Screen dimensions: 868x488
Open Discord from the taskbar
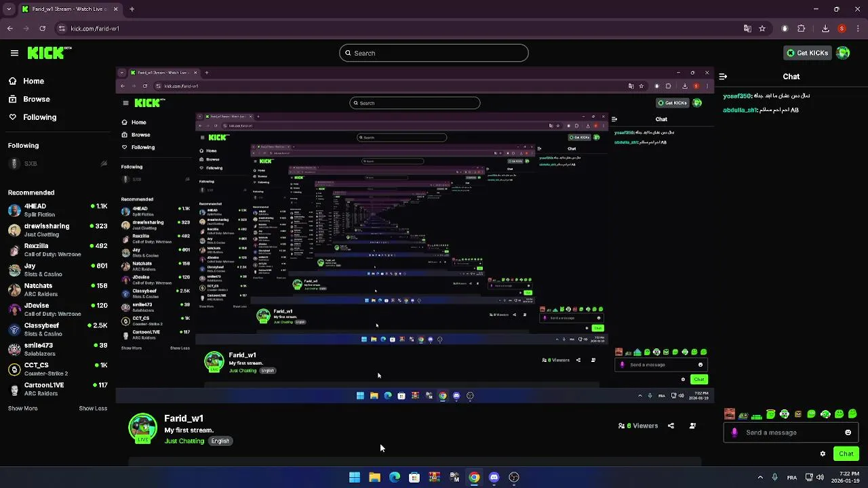pyautogui.click(x=494, y=477)
